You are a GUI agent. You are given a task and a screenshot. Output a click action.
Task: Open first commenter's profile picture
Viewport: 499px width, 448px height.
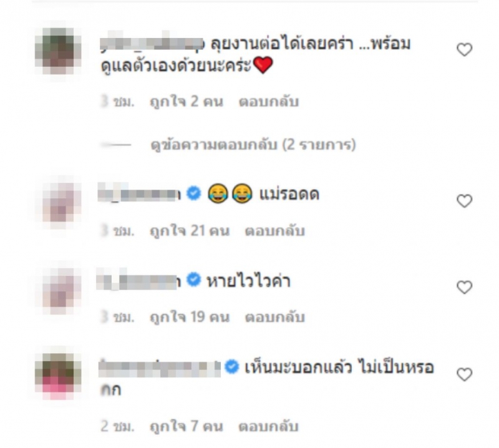pyautogui.click(x=58, y=51)
